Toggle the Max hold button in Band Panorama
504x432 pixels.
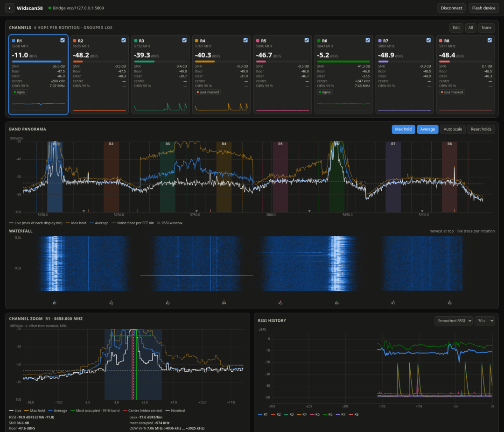403,129
